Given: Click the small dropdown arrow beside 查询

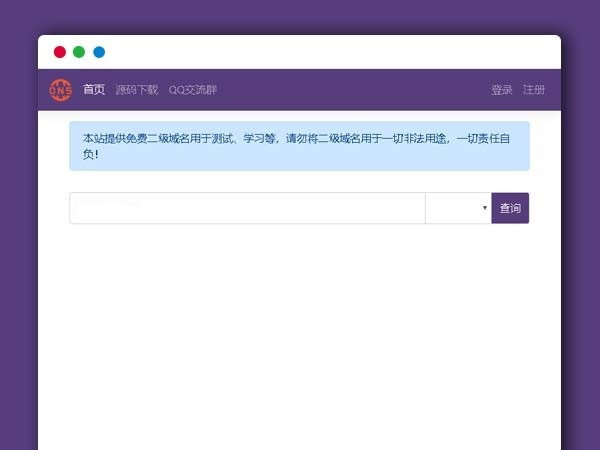Looking at the screenshot, I should (x=485, y=208).
